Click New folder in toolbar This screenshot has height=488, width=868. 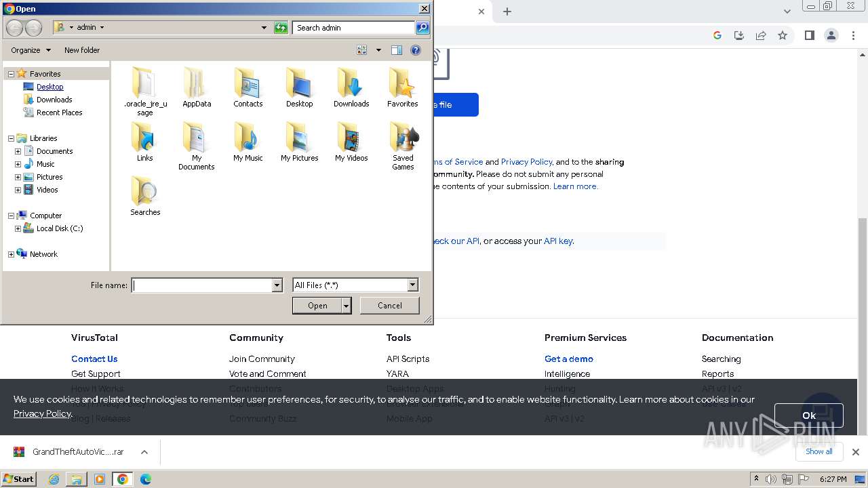[82, 50]
